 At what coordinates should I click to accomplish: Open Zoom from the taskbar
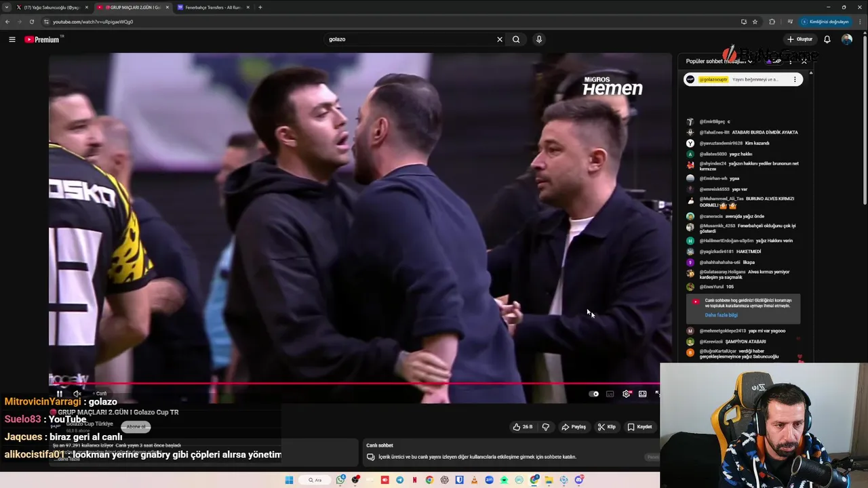tap(489, 480)
